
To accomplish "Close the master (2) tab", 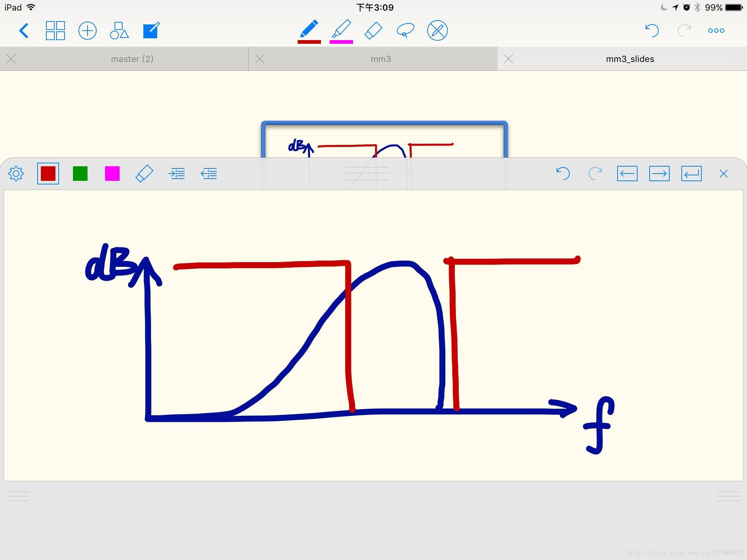I will click(11, 59).
